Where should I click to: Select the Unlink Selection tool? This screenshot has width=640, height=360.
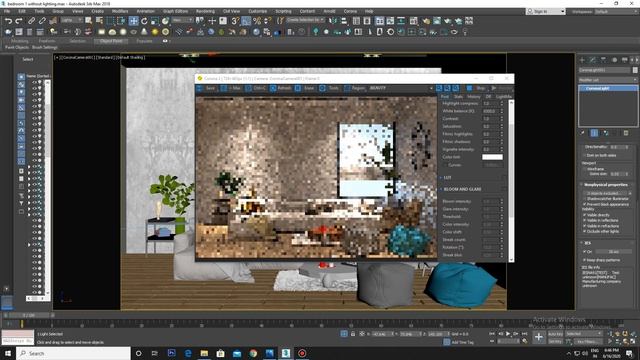tap(42, 20)
